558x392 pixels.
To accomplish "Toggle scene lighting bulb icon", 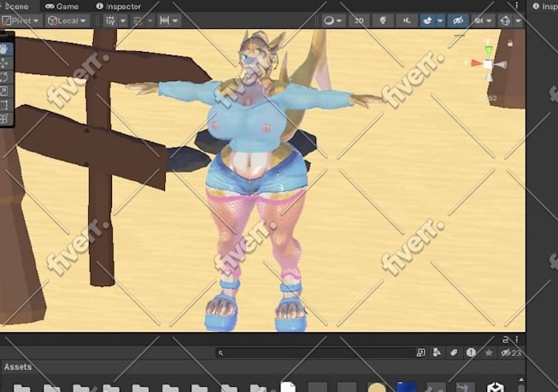I will click(x=383, y=21).
